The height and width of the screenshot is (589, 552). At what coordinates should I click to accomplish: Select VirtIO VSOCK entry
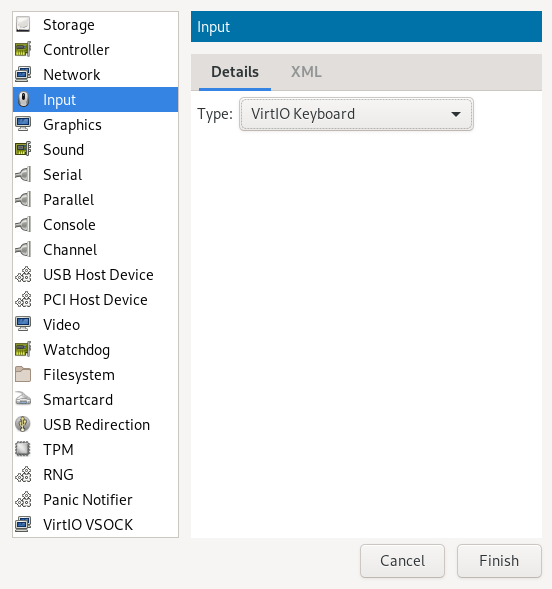coord(95,525)
